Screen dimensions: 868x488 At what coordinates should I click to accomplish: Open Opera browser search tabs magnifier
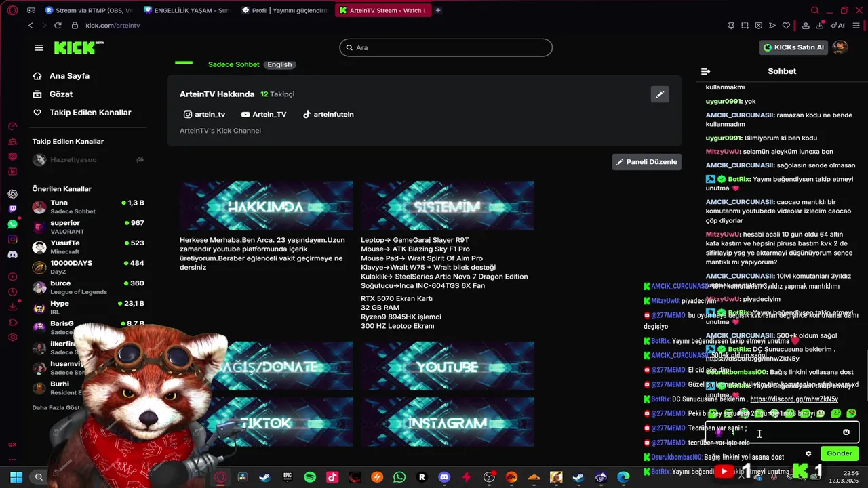tap(815, 10)
